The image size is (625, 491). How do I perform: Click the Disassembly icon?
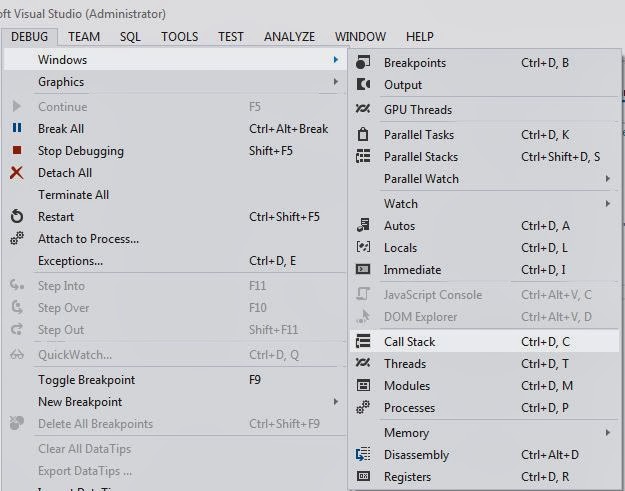363,454
